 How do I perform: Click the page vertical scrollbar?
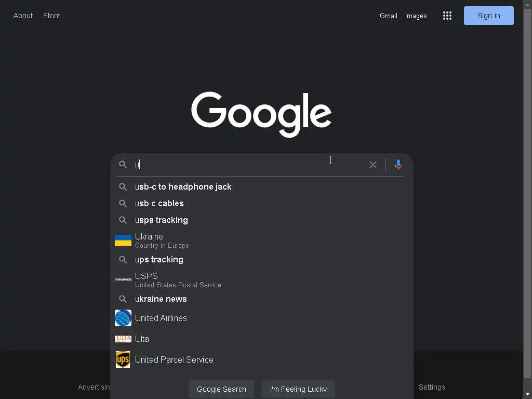click(528, 193)
